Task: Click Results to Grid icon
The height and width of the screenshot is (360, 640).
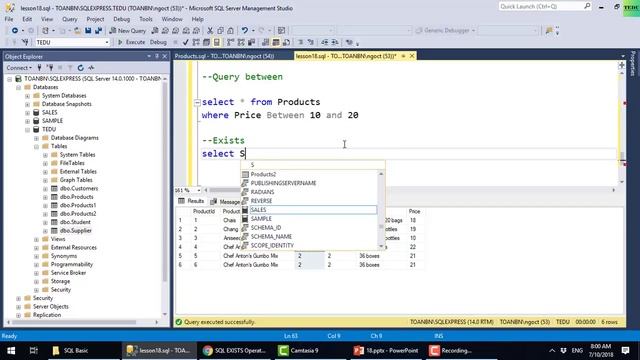Action: coord(276,42)
